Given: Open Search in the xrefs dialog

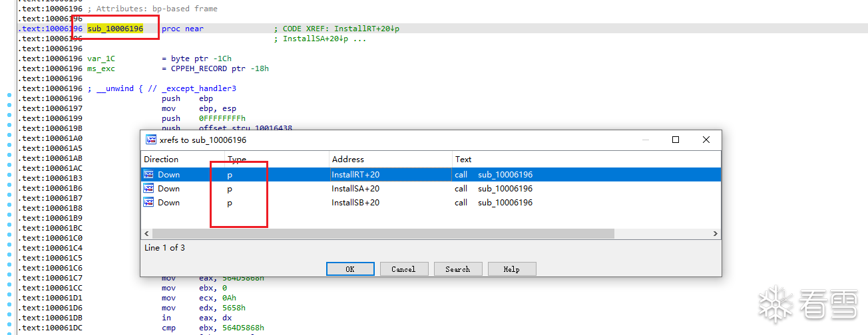Looking at the screenshot, I should click(x=458, y=269).
